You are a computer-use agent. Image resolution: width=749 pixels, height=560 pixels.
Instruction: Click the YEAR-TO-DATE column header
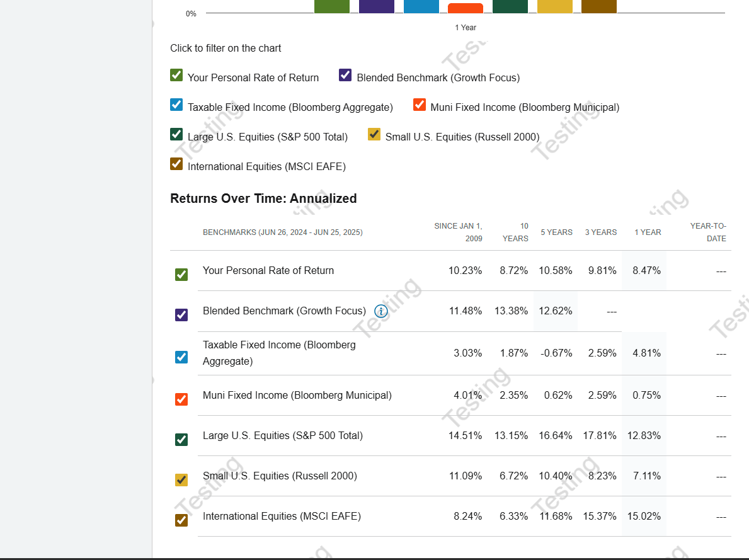click(708, 232)
